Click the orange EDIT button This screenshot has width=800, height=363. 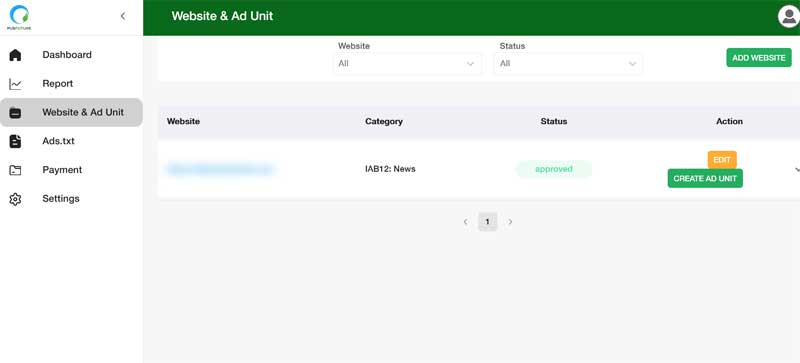tap(722, 160)
